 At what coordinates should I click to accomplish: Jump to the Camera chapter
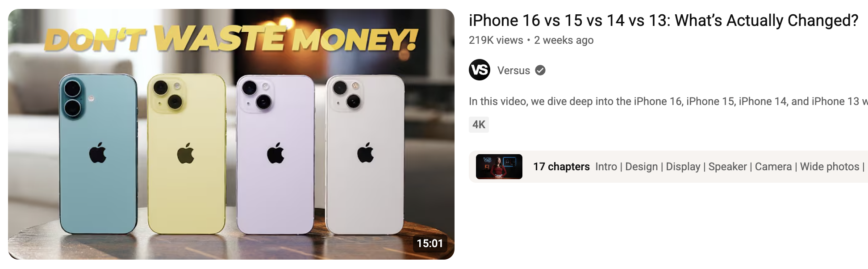click(773, 167)
